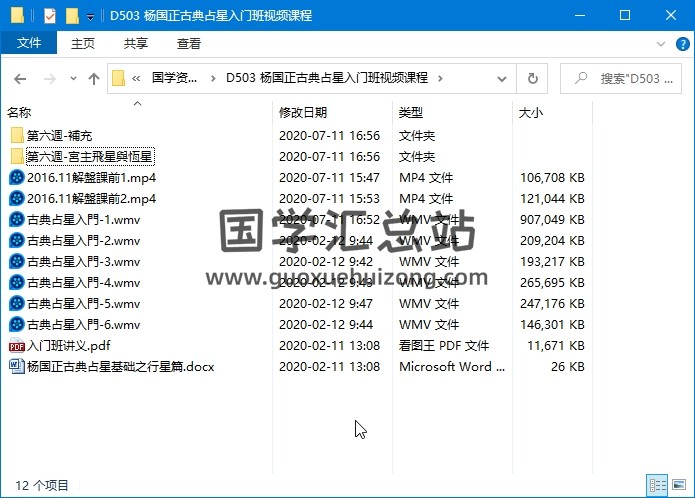The image size is (695, 498).
Task: Click the type cell 看图王 PDF 文件
Action: click(444, 346)
